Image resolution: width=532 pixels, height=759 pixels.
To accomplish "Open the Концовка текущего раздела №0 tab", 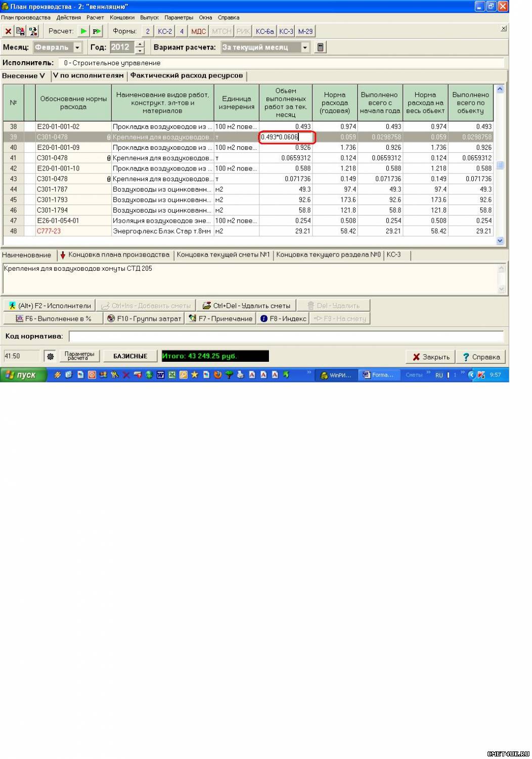I will pos(328,255).
